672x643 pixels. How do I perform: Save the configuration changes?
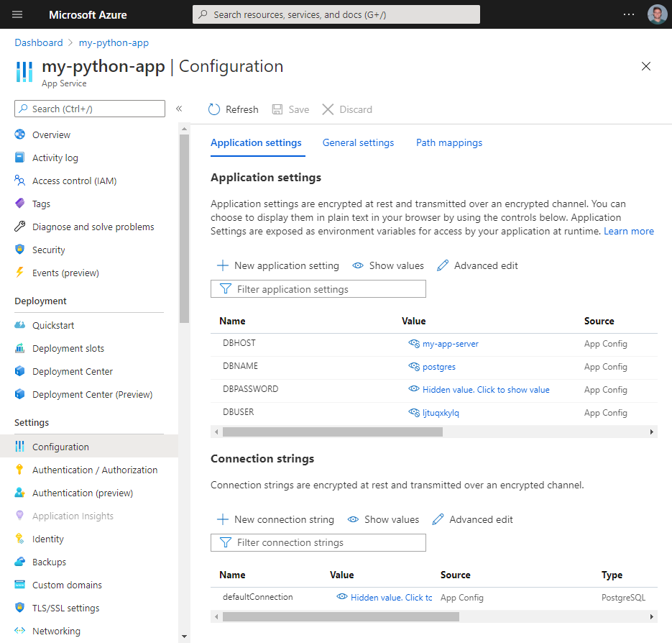click(290, 109)
